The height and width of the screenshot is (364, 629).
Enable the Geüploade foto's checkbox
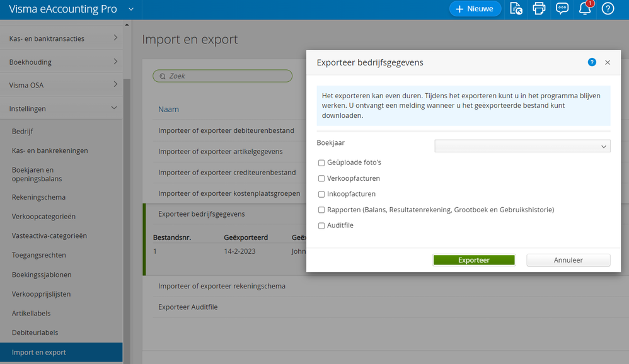pos(321,162)
